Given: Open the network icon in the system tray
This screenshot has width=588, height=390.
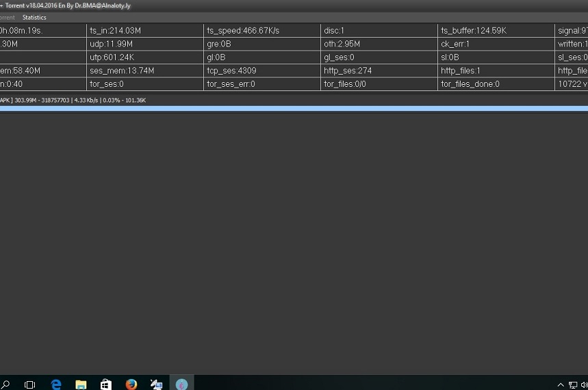Looking at the screenshot, I should [x=573, y=385].
